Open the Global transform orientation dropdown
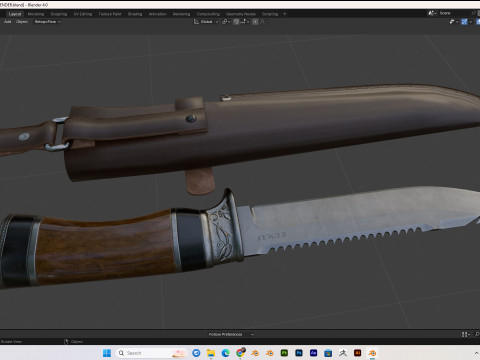Image resolution: width=480 pixels, height=360 pixels. tap(206, 22)
